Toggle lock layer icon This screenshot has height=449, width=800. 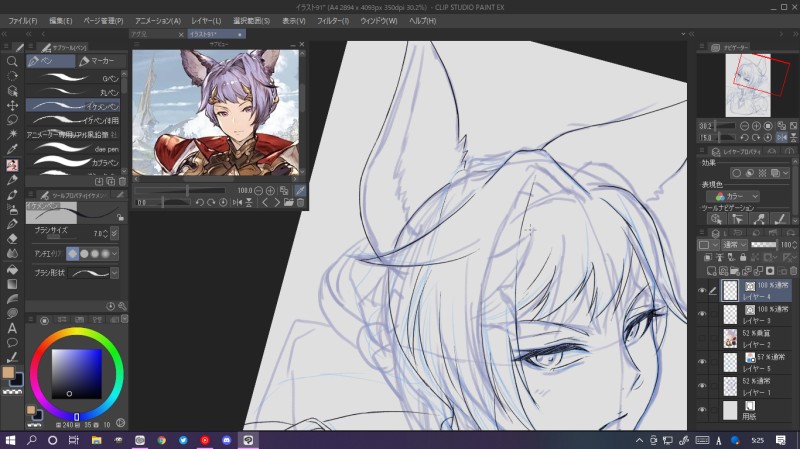point(743,257)
